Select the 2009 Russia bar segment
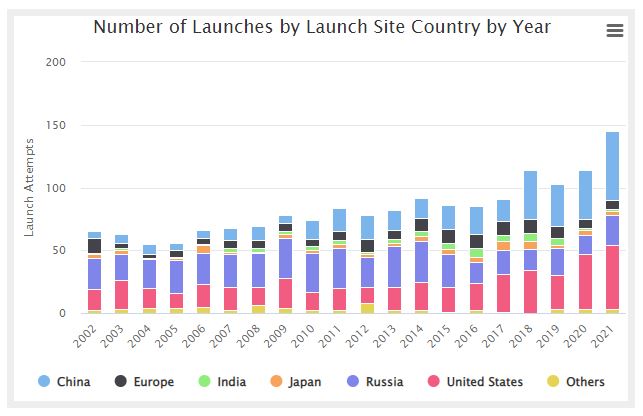Image resolution: width=643 pixels, height=416 pixels. (x=285, y=258)
